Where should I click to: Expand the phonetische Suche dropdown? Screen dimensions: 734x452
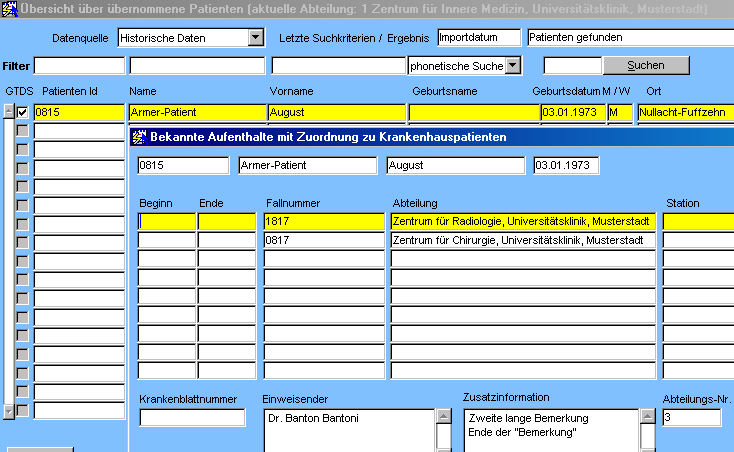tap(513, 65)
